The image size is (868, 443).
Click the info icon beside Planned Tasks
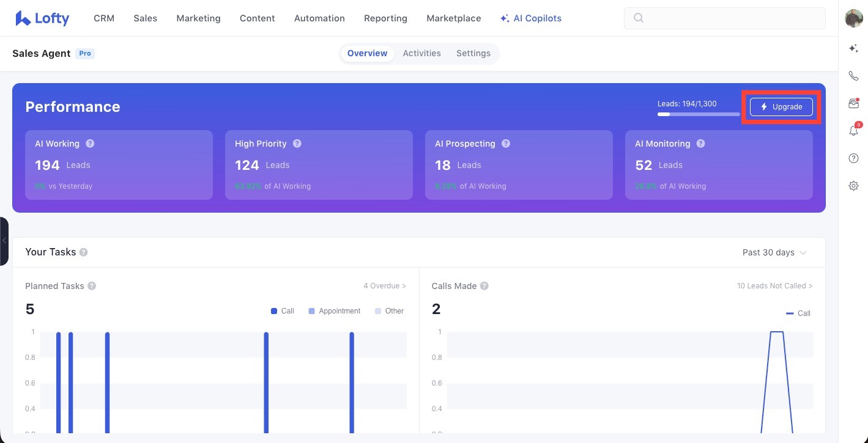click(92, 286)
